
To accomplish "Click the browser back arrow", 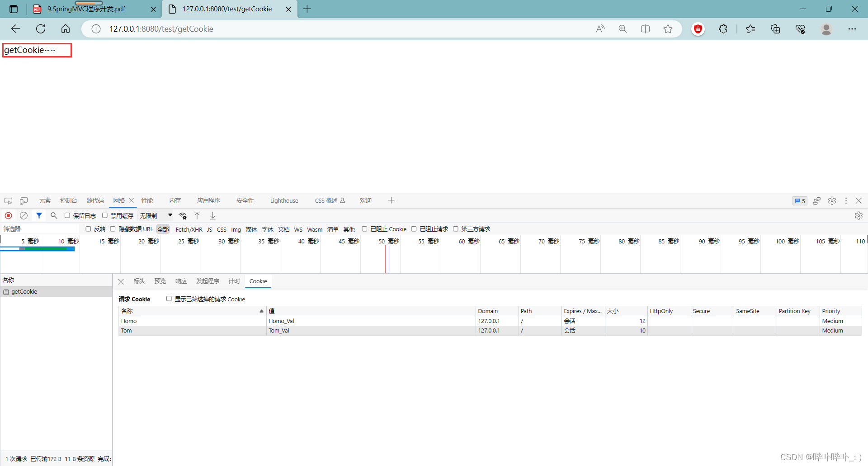I will pos(16,29).
